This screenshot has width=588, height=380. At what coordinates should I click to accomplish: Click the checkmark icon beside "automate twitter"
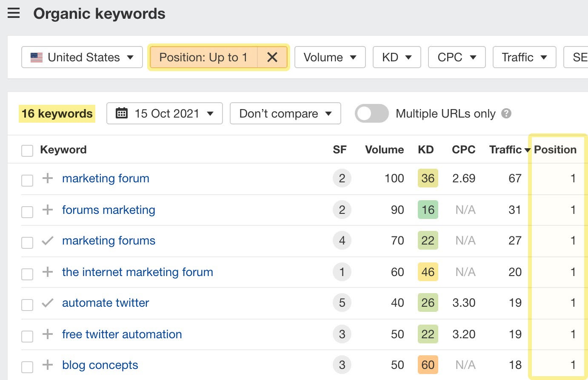tap(47, 303)
